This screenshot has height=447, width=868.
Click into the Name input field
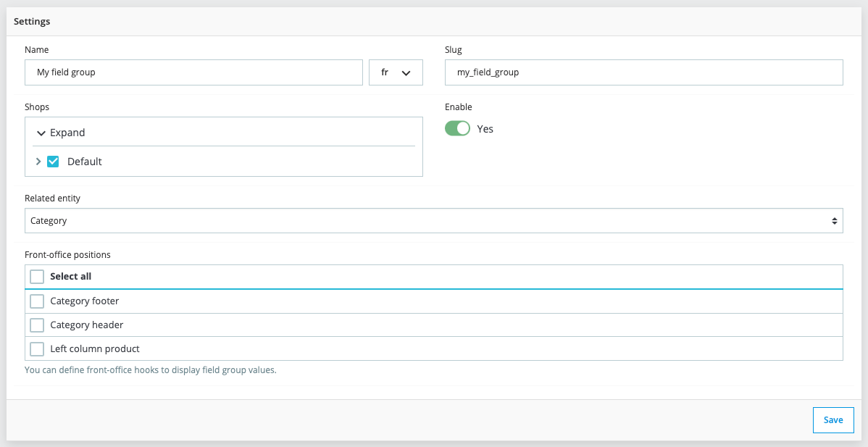coord(193,72)
